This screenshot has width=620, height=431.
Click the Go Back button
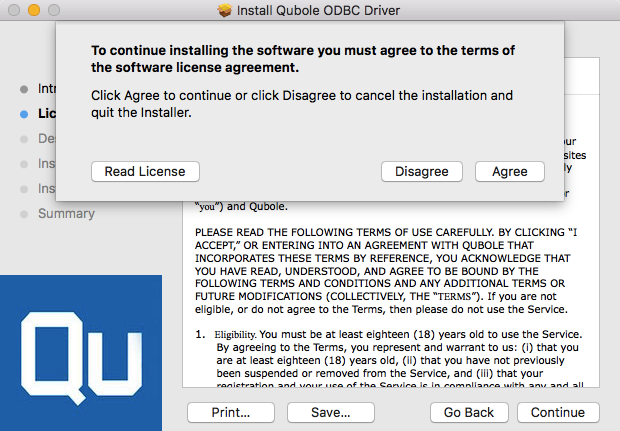(469, 412)
